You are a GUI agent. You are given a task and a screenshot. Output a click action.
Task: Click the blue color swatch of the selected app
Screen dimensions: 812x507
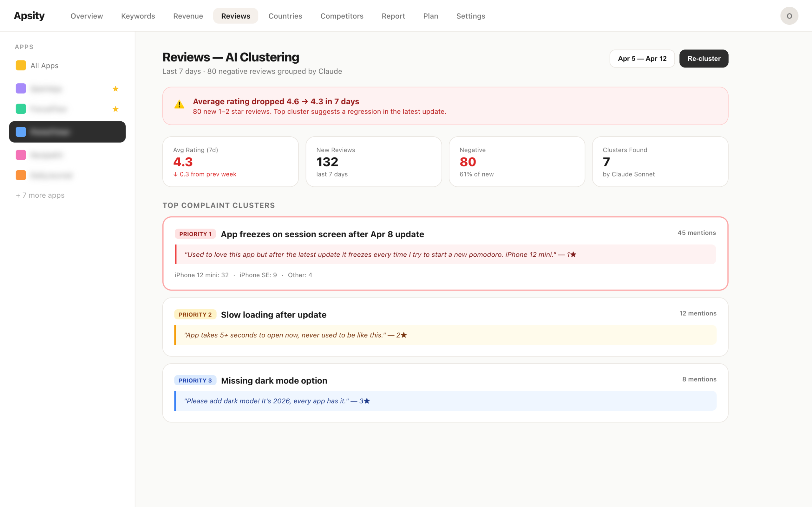click(x=21, y=132)
